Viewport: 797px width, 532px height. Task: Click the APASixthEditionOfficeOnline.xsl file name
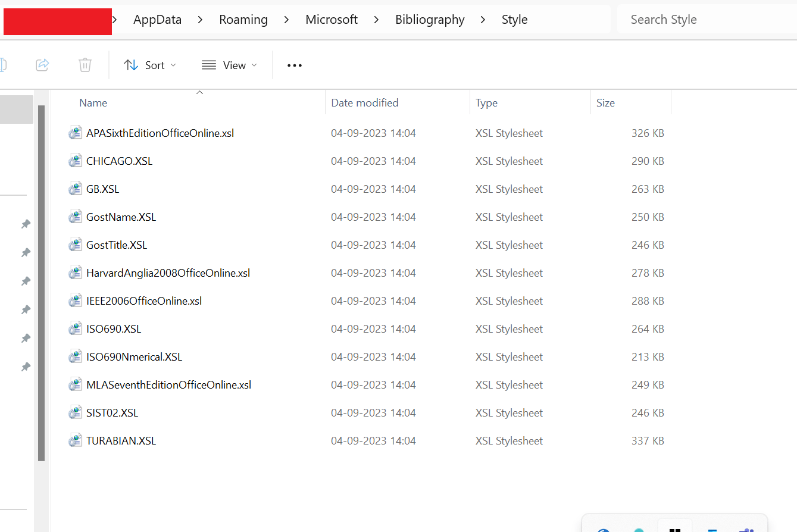coord(160,133)
